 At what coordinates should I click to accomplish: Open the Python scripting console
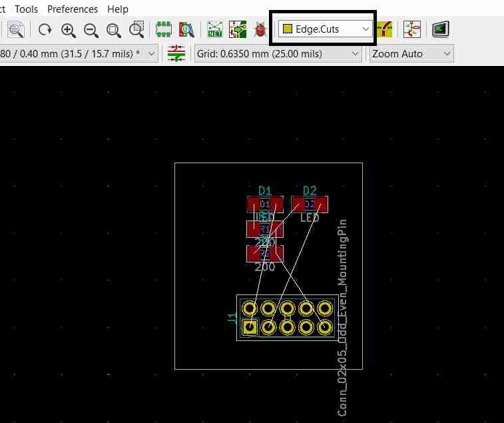[440, 29]
